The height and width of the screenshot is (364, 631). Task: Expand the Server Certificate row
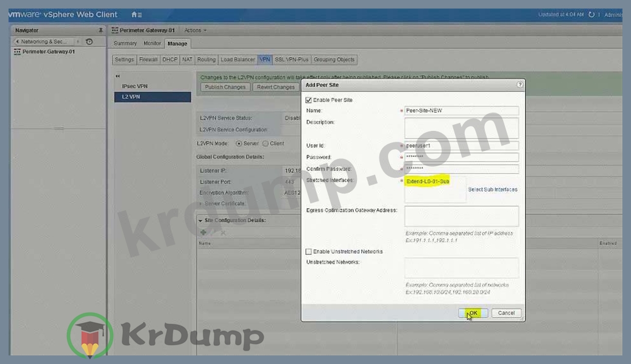(x=200, y=204)
